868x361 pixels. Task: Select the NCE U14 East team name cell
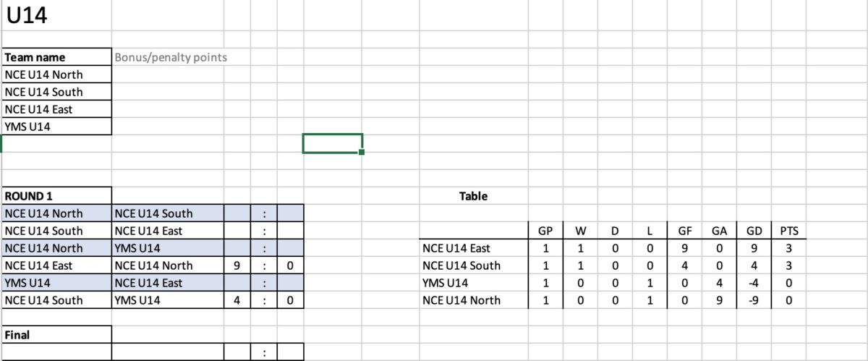(57, 109)
